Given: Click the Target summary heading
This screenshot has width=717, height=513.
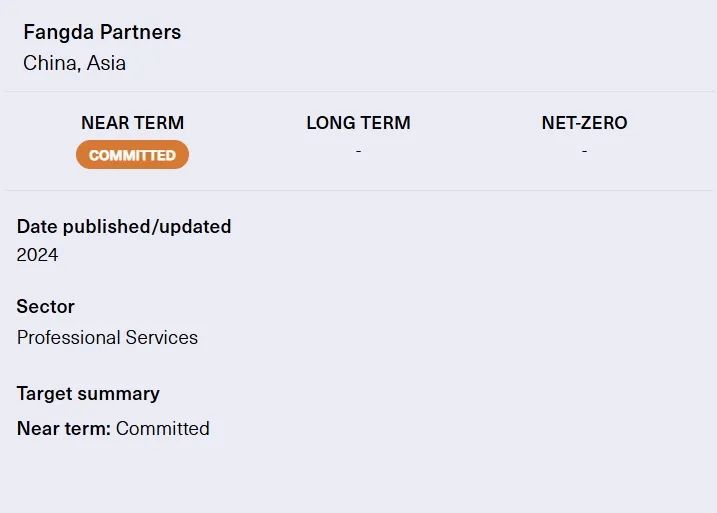Looking at the screenshot, I should tap(88, 393).
